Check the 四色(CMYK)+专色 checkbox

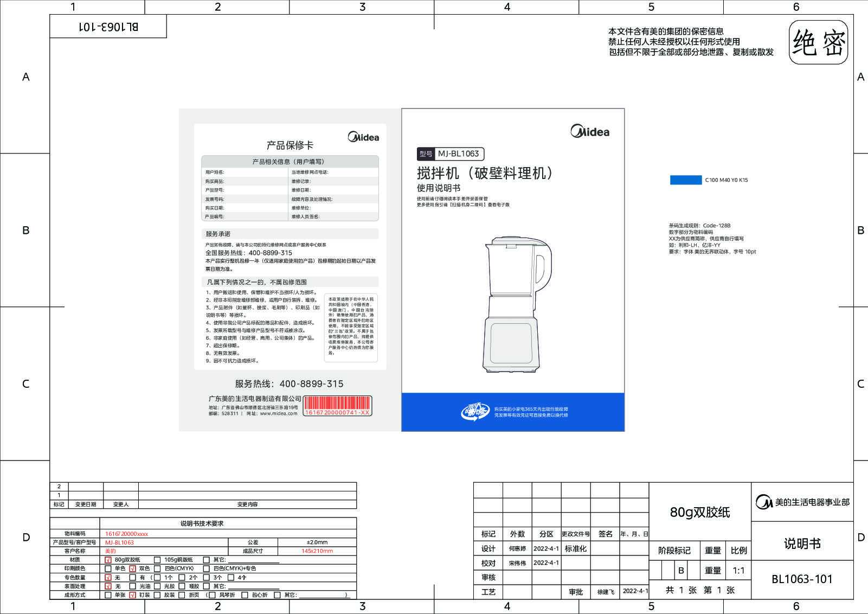207,568
